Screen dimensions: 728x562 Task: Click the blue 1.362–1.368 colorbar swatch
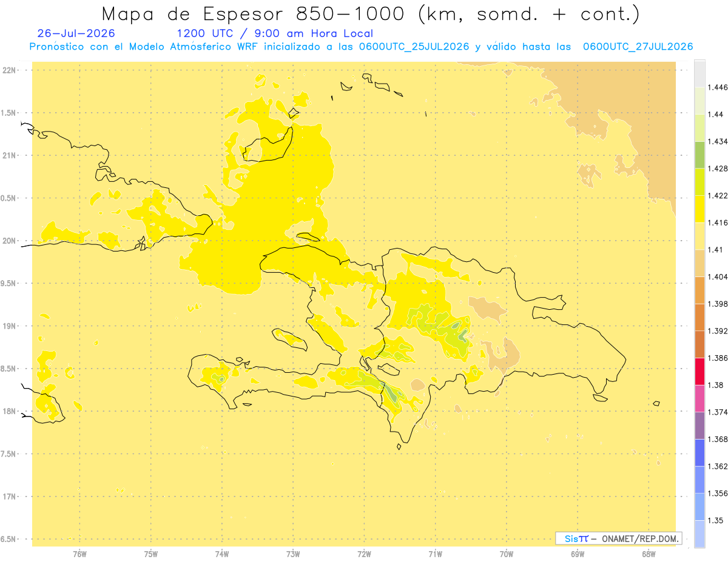tap(699, 453)
